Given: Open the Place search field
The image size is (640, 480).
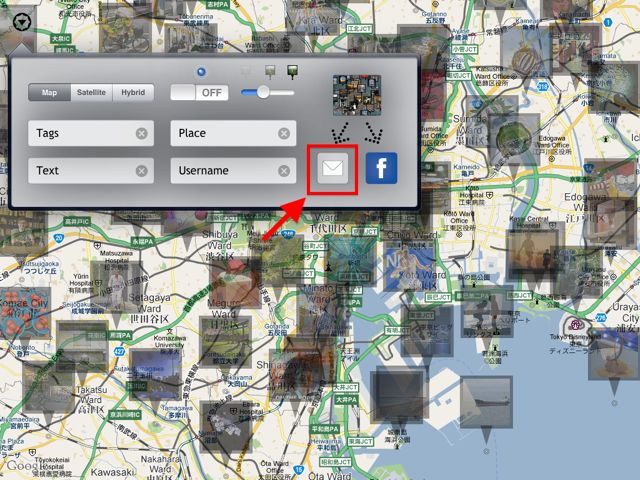Looking at the screenshot, I should (x=233, y=133).
